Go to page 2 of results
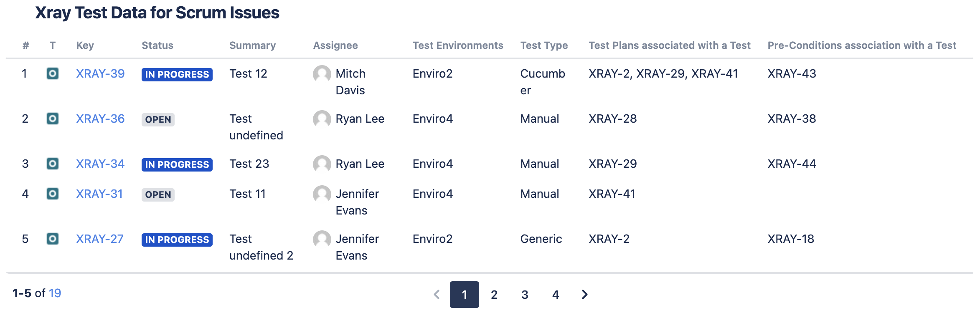This screenshot has width=980, height=313. pos(494,295)
